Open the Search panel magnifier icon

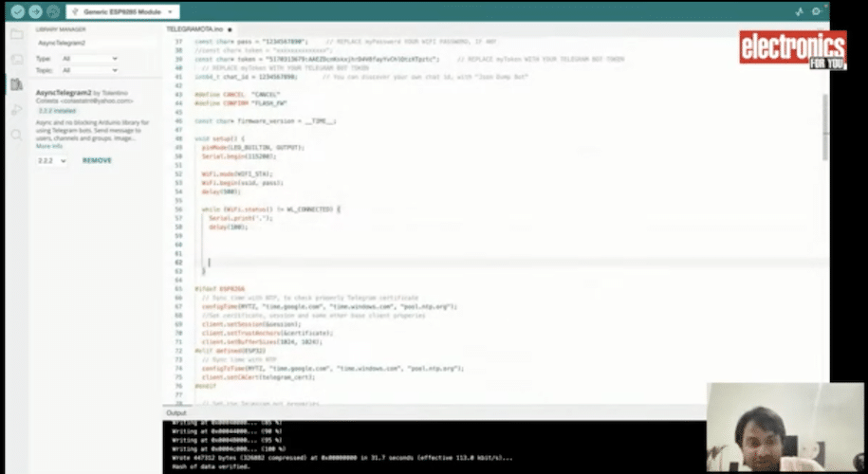16,136
